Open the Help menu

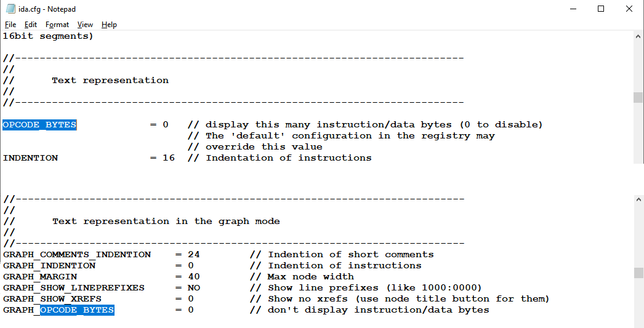click(109, 25)
